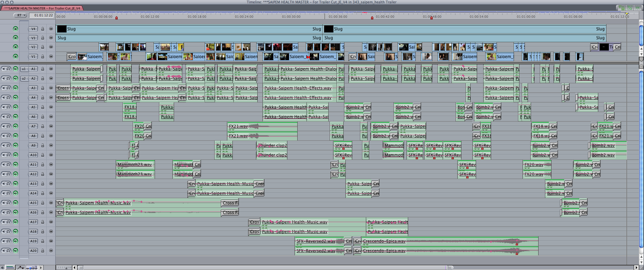Image resolution: width=644 pixels, height=270 pixels.
Task: Select SFX-Reversed2.wav clip on A20
Action: (320, 251)
